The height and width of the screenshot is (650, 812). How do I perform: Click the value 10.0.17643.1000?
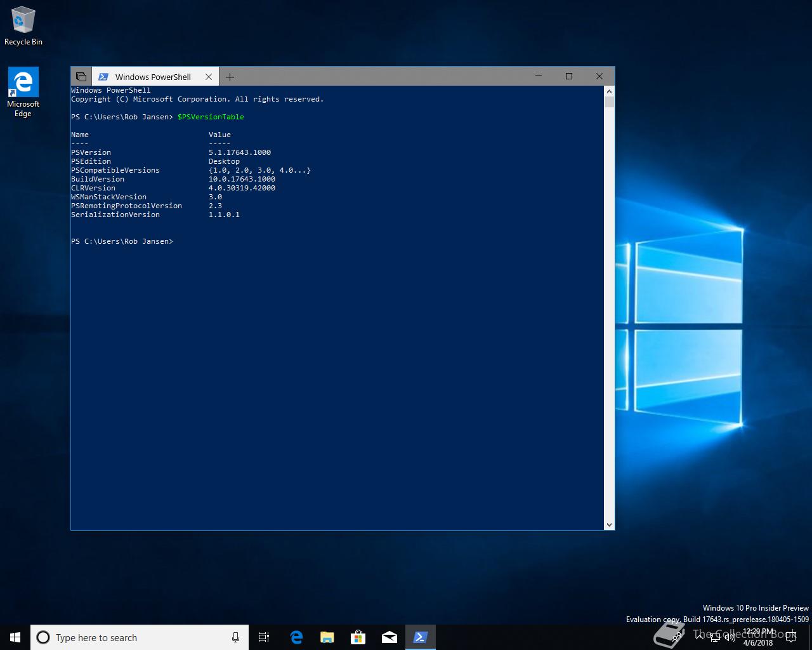[242, 179]
